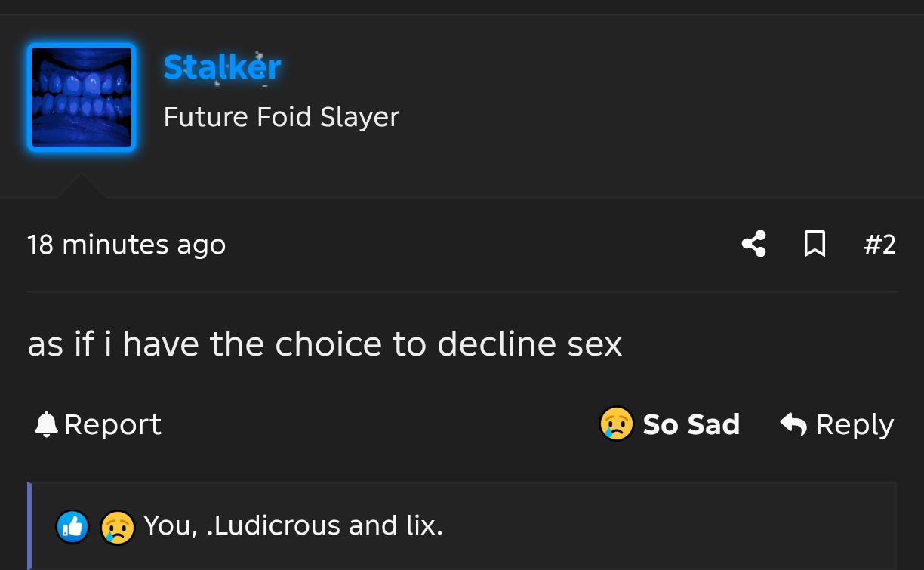Bookmark this post with the bookmark icon
The height and width of the screenshot is (570, 924).
coord(815,244)
